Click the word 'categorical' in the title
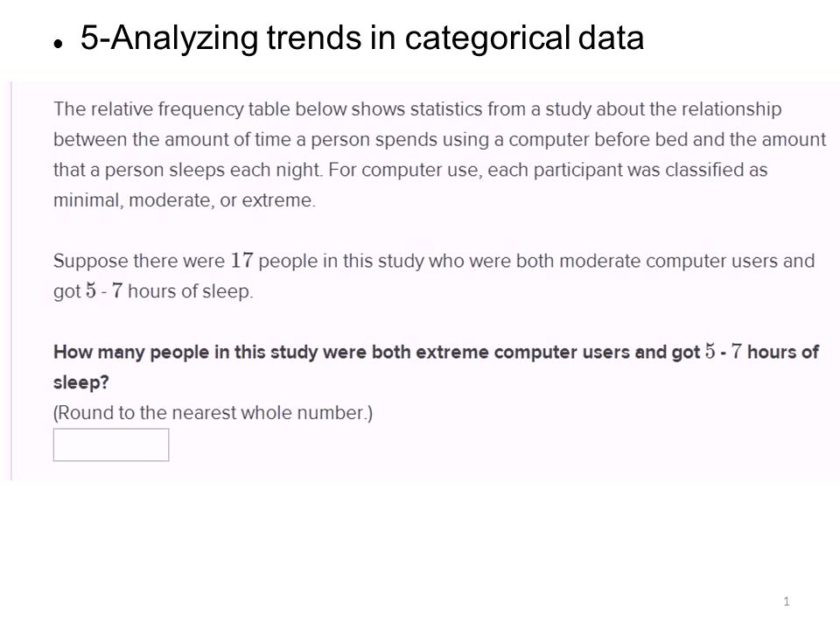The width and height of the screenshot is (840, 630). tap(487, 38)
